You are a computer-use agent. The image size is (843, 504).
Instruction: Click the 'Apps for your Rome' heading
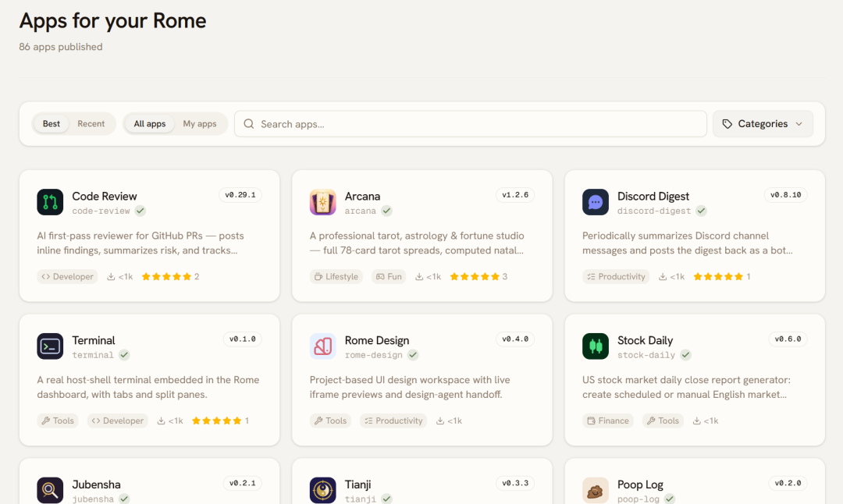point(113,21)
